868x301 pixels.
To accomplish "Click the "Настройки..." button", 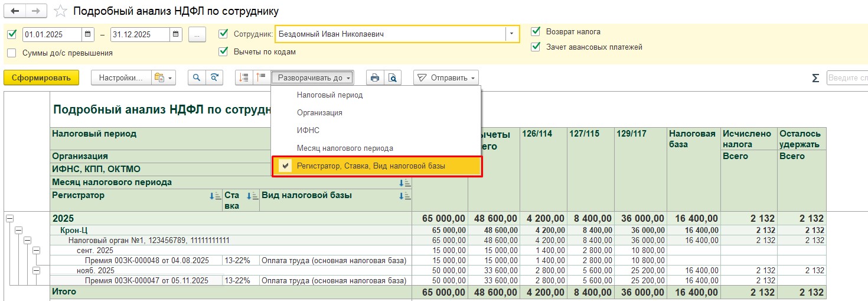I will pyautogui.click(x=120, y=77).
